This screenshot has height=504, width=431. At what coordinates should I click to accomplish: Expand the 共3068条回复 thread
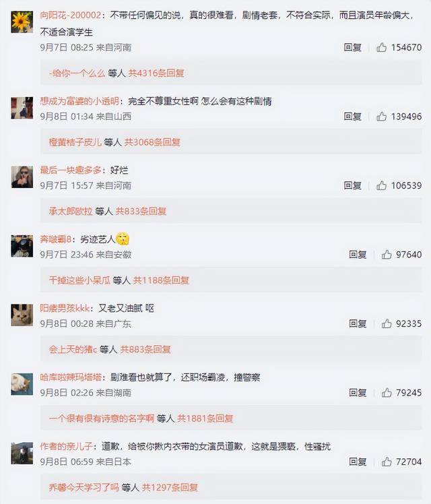(152, 142)
